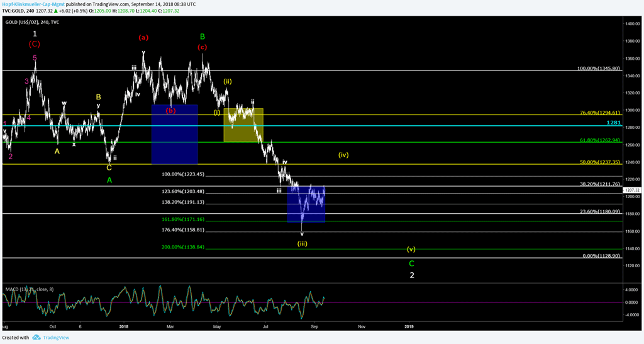Click the 61.80%(1262.94) Fibonacci label
644x344 pixels.
(599, 140)
